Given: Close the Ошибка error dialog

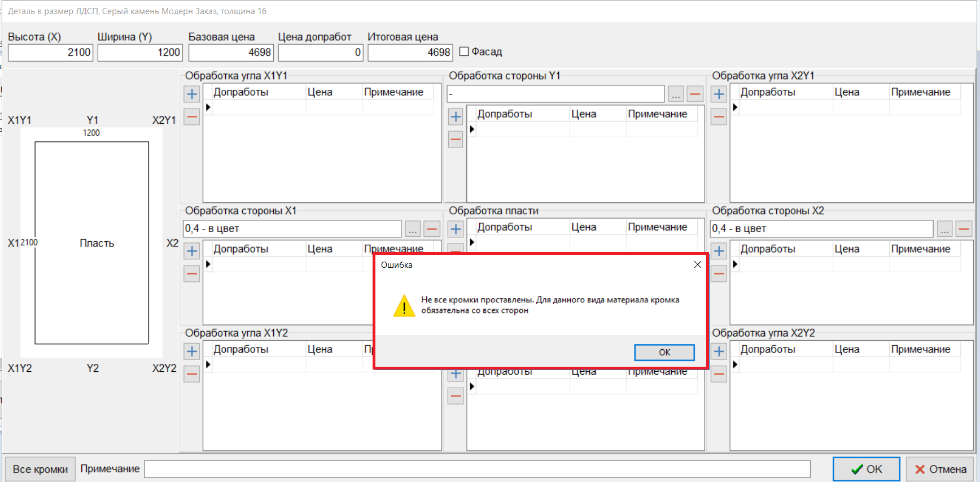Looking at the screenshot, I should pyautogui.click(x=698, y=264).
